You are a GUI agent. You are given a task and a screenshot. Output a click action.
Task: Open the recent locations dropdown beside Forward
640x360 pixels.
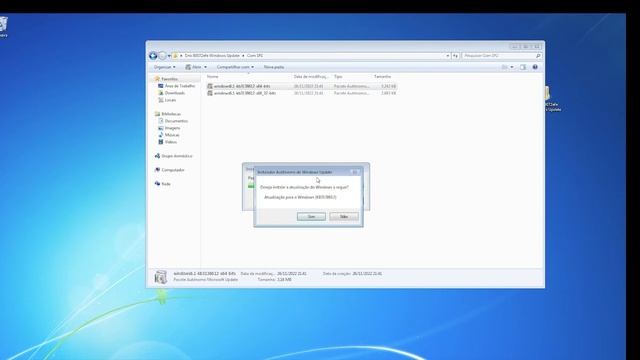click(x=169, y=56)
